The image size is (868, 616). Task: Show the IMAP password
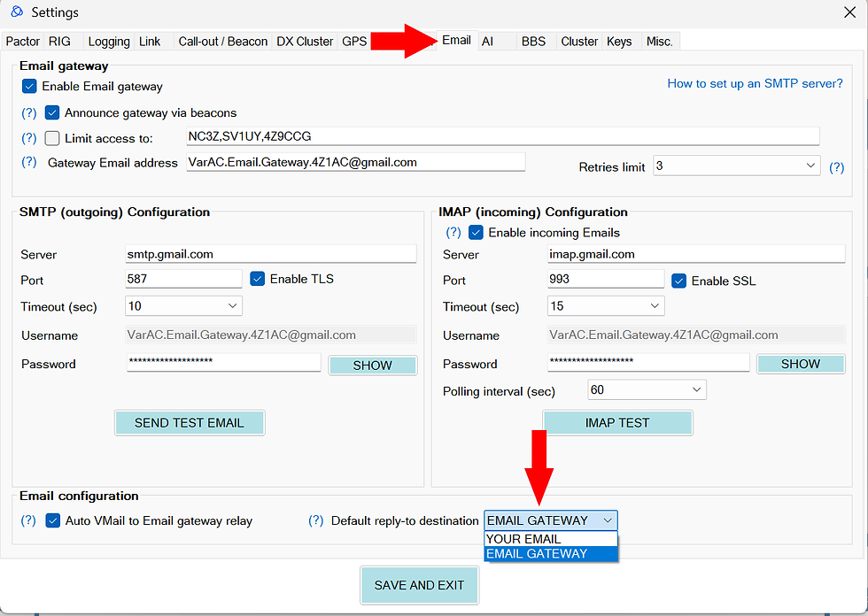click(801, 364)
